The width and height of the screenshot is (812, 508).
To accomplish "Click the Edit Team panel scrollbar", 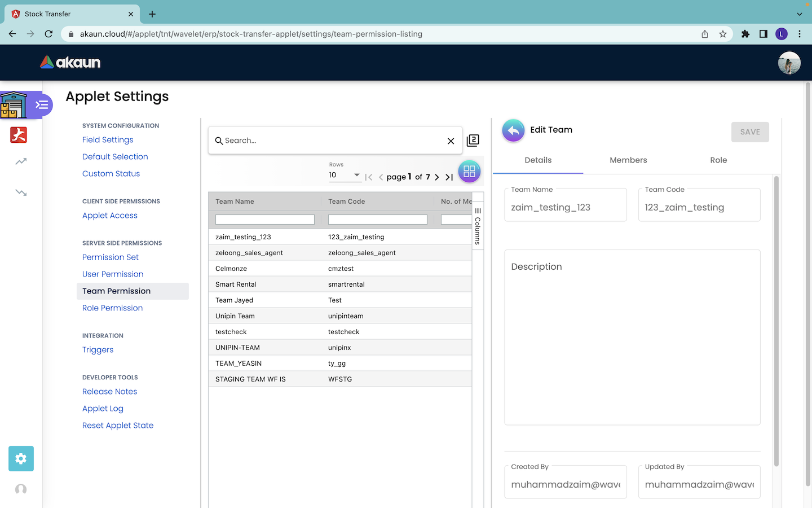I will [776, 322].
